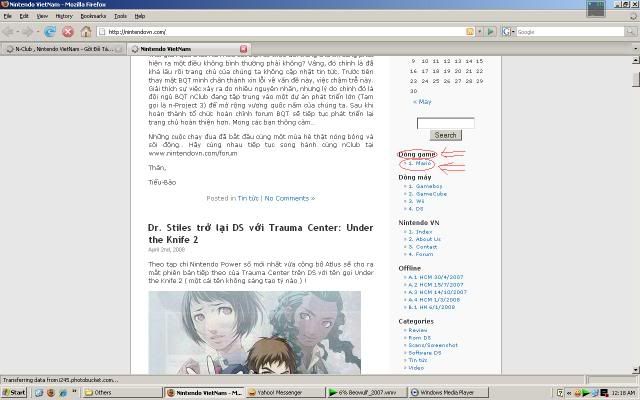Click the taskbar clock 12:18 AM
This screenshot has width=640, height=400.
[x=623, y=393]
